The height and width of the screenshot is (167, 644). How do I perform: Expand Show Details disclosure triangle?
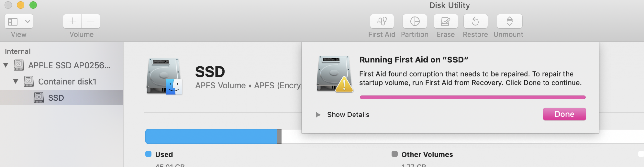click(x=318, y=115)
